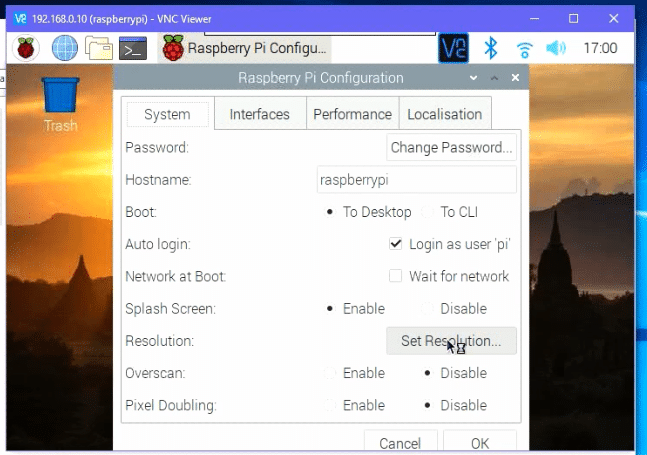Select Splash Screen Enable option
This screenshot has height=455, width=647.
coord(330,309)
